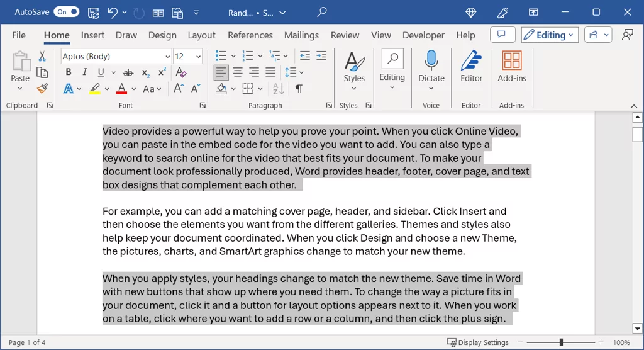Toggle show paragraph marks

[299, 88]
